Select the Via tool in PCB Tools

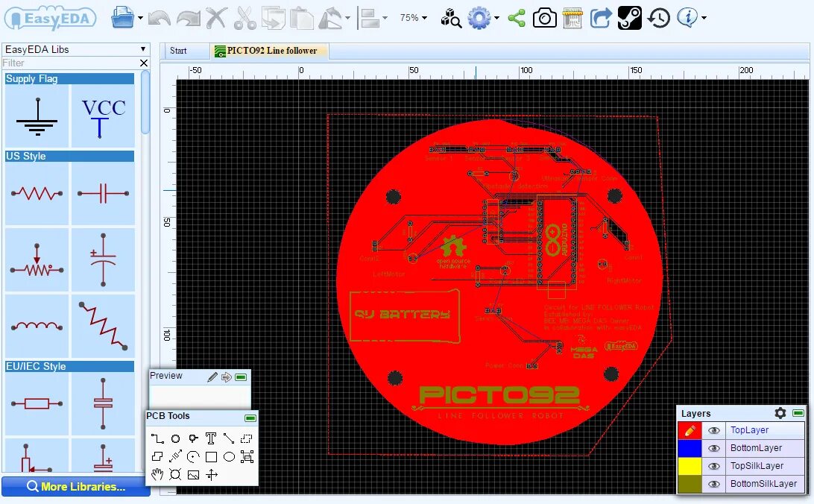coord(193,438)
